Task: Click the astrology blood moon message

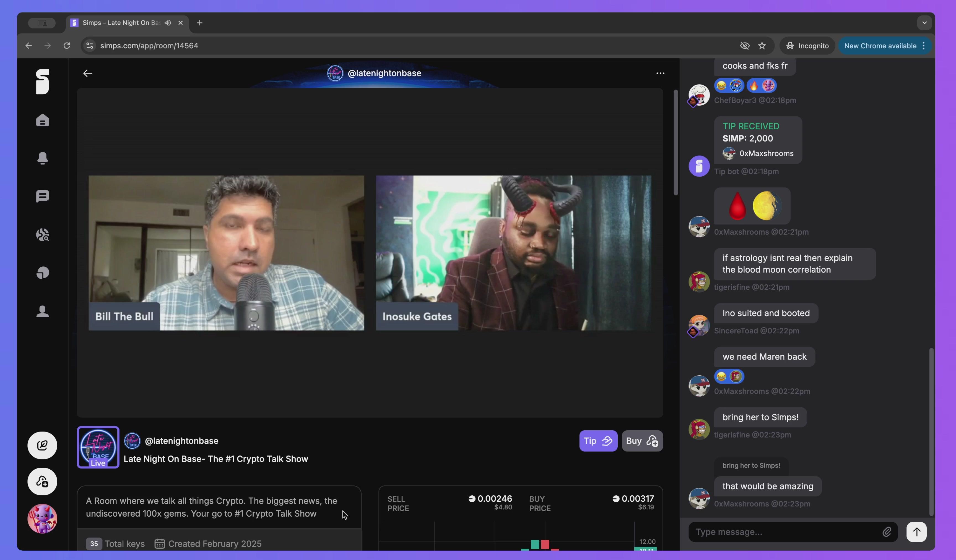Action: [x=795, y=264]
